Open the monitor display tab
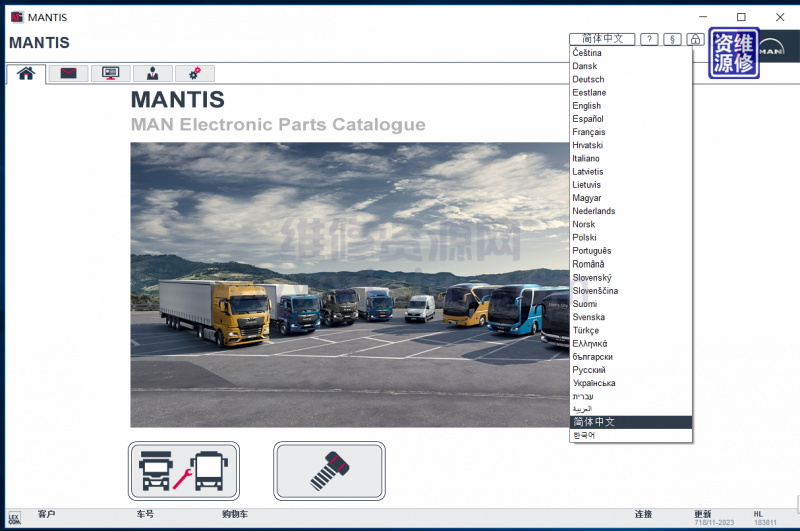Image resolution: width=800 pixels, height=531 pixels. (110, 73)
